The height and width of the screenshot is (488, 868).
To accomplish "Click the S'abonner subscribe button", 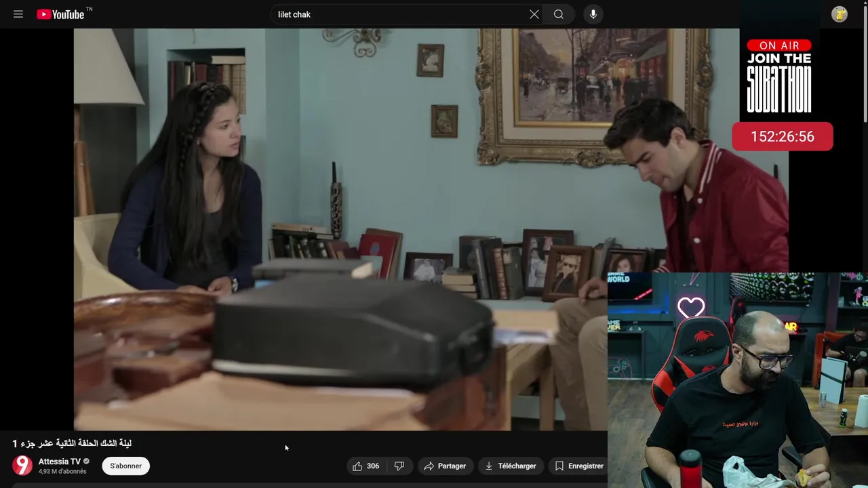I will point(126,466).
